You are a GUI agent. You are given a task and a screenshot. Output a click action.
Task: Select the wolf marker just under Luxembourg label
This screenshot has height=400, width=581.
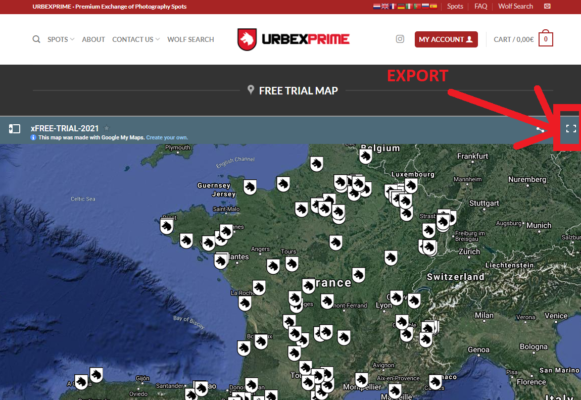point(411,185)
